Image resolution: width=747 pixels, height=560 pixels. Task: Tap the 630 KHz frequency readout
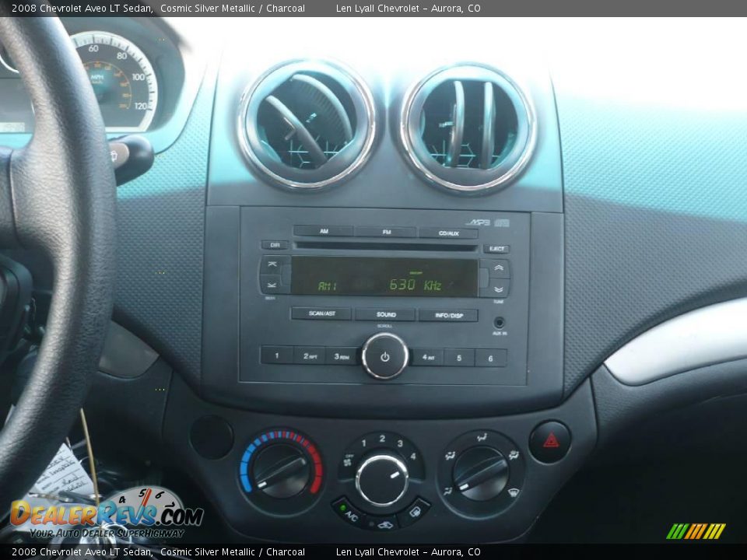(x=416, y=285)
